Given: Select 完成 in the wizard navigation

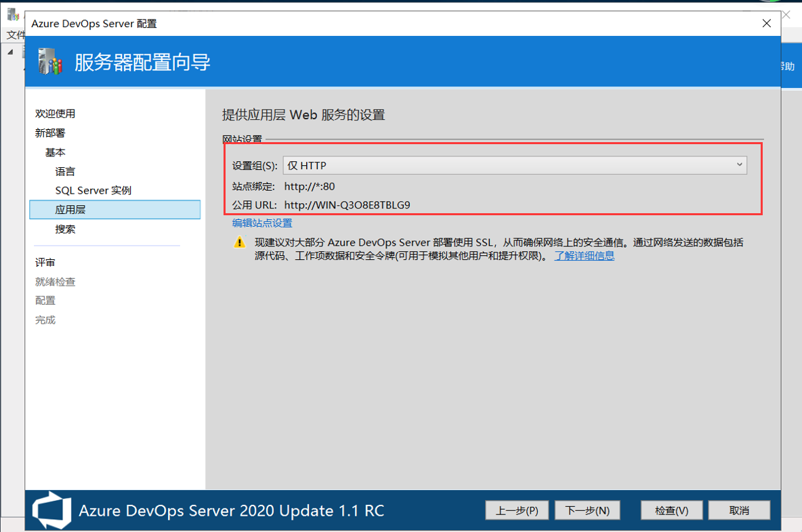Looking at the screenshot, I should click(x=45, y=320).
